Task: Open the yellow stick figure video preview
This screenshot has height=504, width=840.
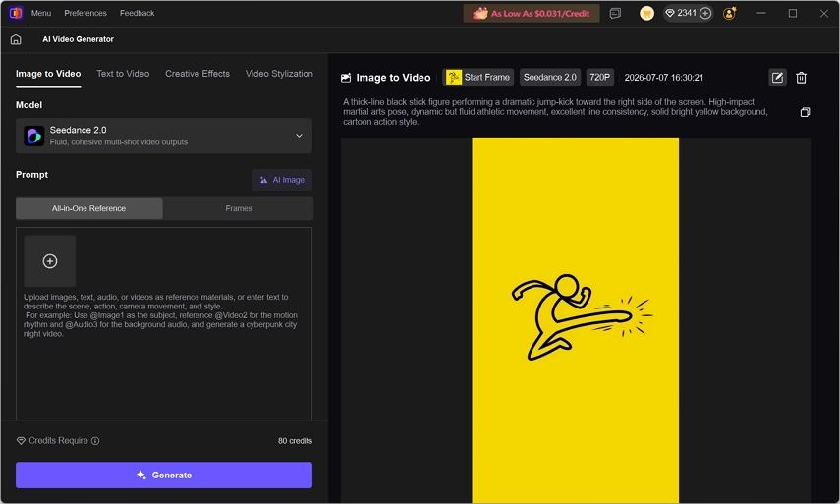Action: click(x=576, y=319)
